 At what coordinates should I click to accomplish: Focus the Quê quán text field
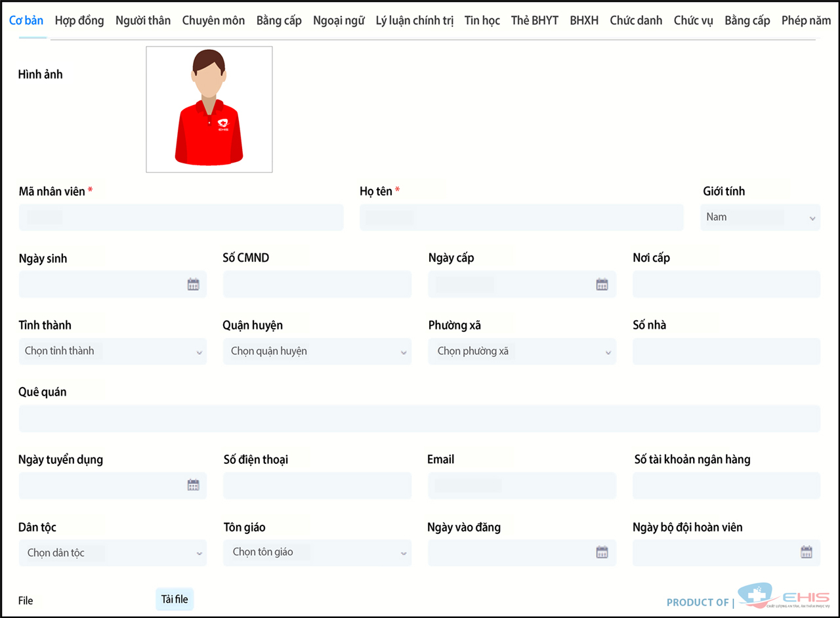[419, 419]
